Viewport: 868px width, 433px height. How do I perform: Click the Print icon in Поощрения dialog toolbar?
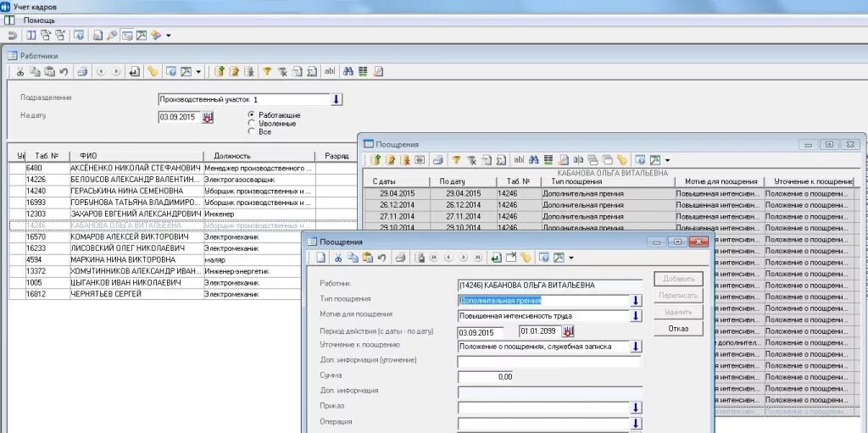click(x=401, y=258)
